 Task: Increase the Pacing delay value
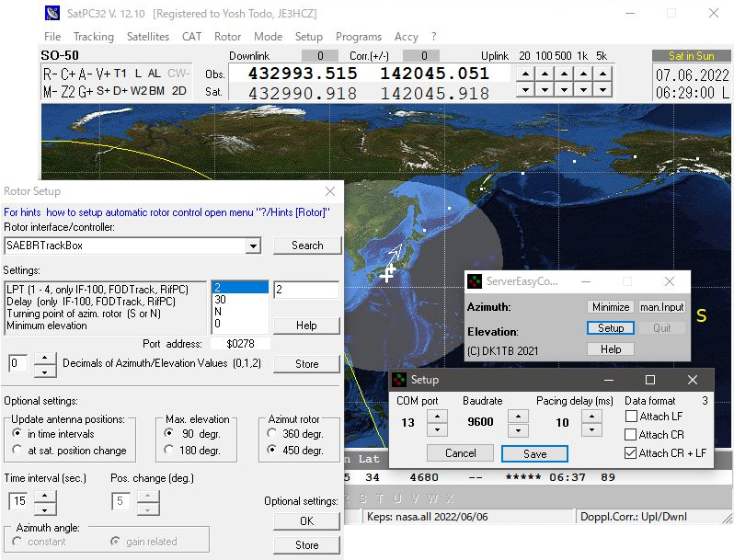coord(591,416)
